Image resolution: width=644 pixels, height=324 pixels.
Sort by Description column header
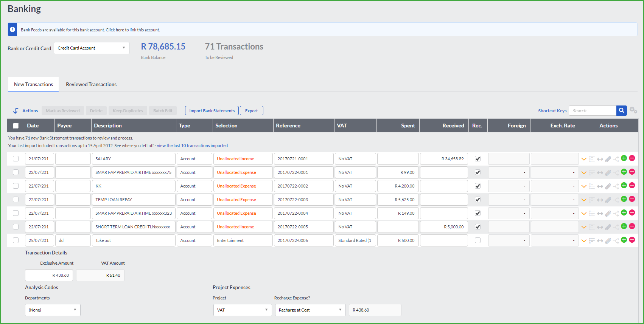pyautogui.click(x=108, y=126)
